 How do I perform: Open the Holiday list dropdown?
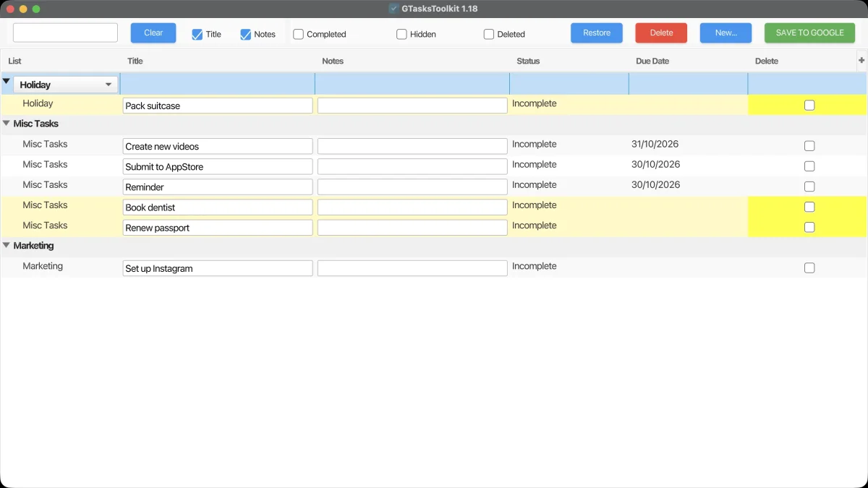click(66, 85)
